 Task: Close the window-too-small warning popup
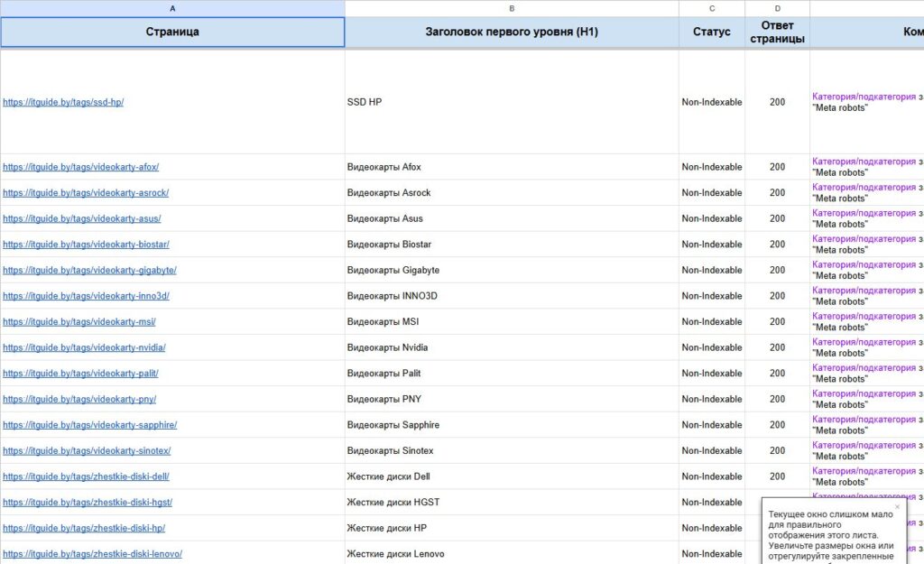897,507
